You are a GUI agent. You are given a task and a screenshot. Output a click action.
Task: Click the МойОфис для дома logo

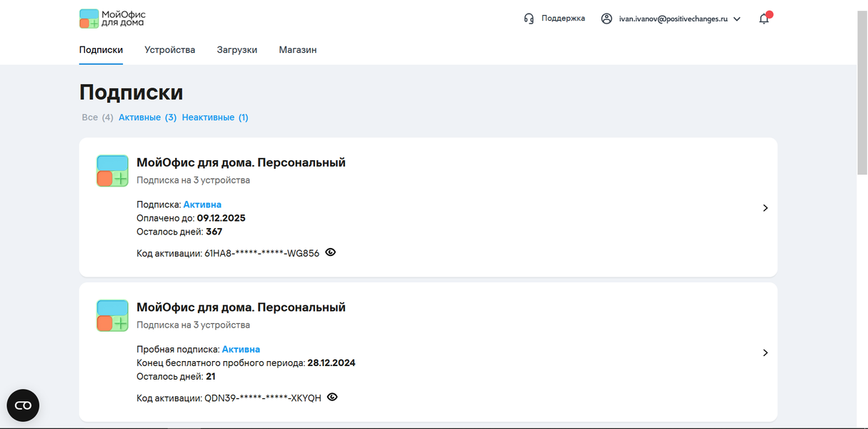pos(112,19)
